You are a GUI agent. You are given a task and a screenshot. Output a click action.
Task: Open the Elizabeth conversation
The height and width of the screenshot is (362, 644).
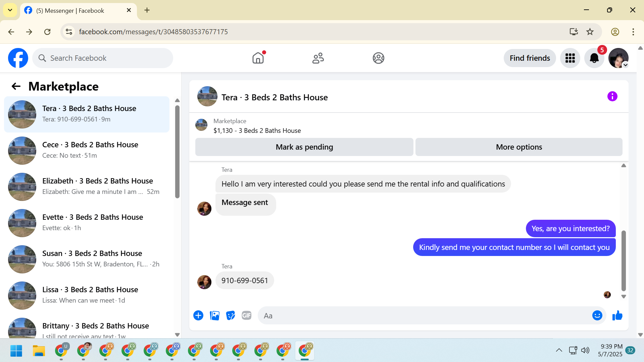(x=87, y=187)
